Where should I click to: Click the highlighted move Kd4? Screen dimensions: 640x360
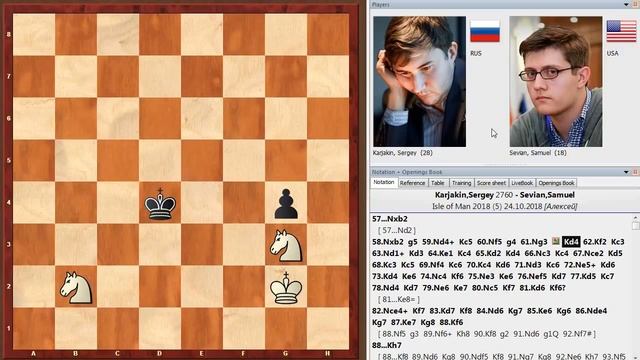click(571, 242)
